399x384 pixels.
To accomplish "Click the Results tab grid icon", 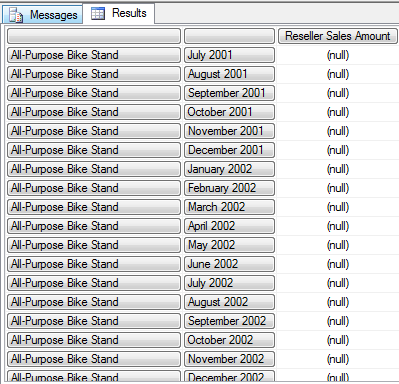I will coord(98,13).
